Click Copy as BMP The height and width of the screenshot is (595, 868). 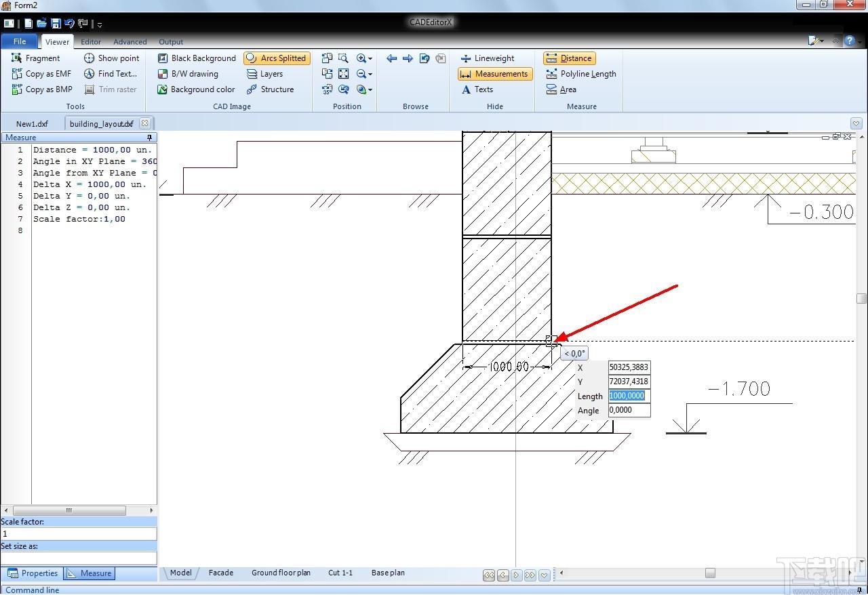point(42,89)
